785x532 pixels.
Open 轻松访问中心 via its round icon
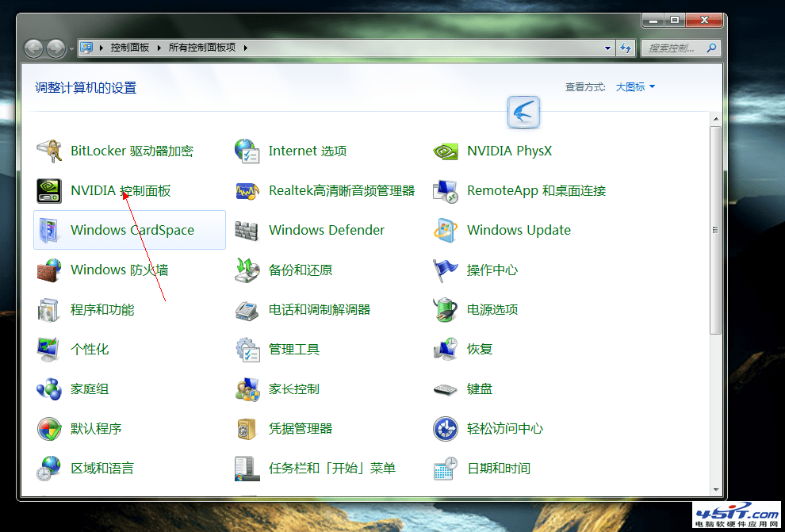tap(446, 428)
